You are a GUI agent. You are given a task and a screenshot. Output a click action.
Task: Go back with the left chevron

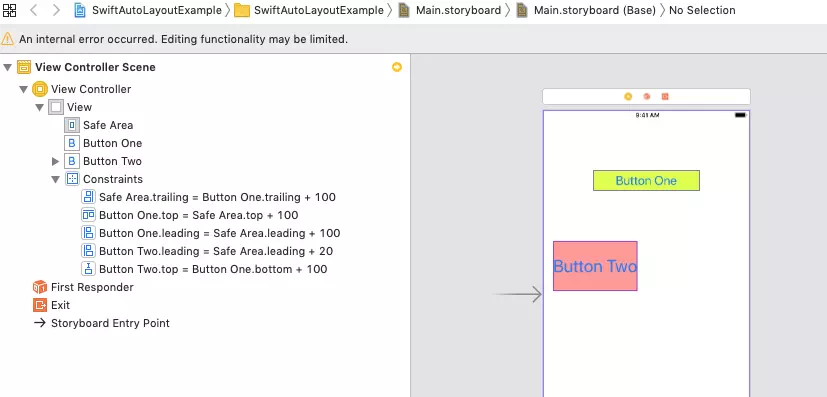pos(34,10)
